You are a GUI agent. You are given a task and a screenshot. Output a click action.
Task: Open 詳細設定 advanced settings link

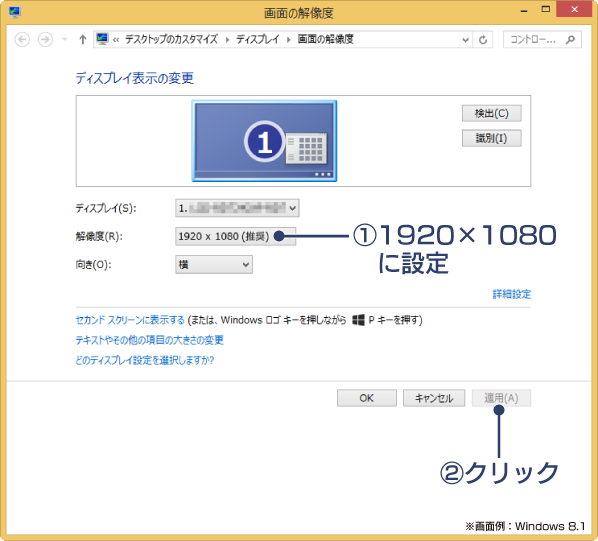click(511, 294)
